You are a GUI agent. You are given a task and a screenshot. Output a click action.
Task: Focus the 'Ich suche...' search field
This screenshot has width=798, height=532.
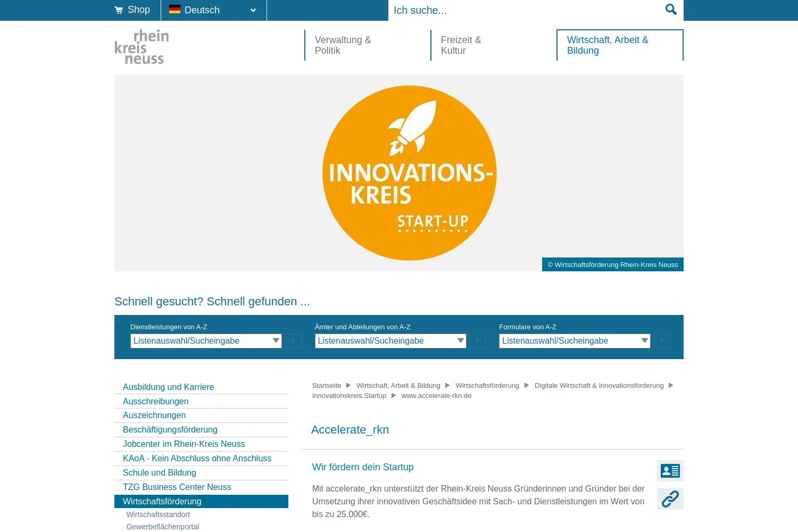click(x=526, y=10)
